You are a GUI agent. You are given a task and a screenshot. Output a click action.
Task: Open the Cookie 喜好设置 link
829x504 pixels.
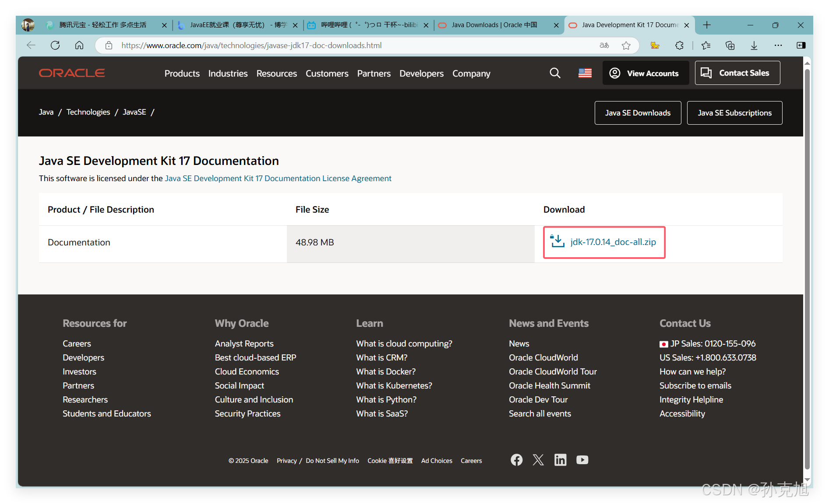390,461
